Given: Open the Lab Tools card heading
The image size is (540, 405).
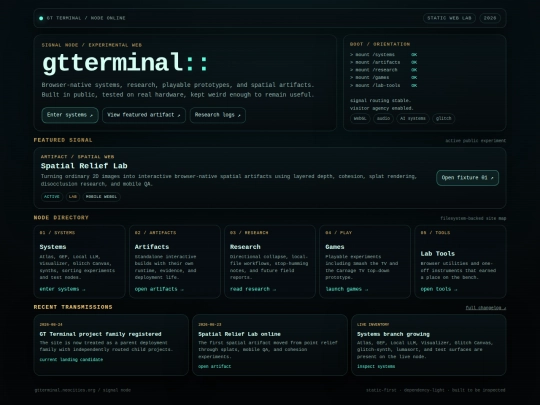Looking at the screenshot, I should pyautogui.click(x=437, y=254).
